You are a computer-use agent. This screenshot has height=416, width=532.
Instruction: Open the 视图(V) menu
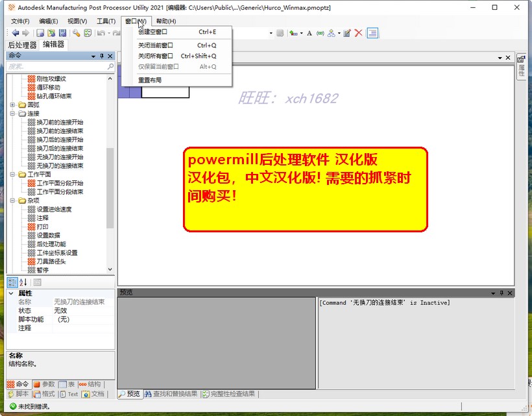click(77, 21)
